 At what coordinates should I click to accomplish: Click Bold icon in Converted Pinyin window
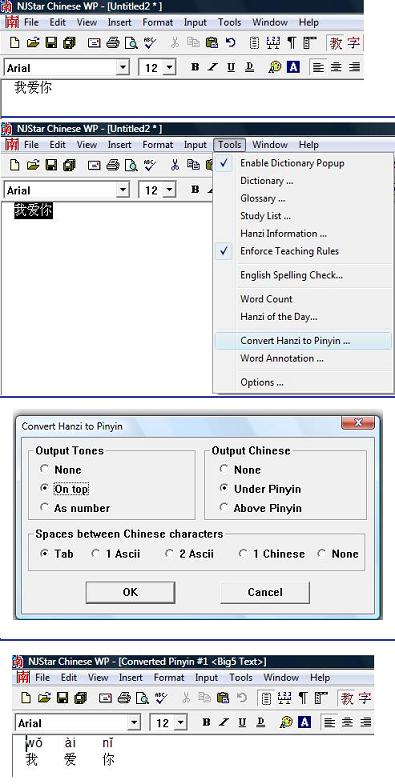click(206, 722)
